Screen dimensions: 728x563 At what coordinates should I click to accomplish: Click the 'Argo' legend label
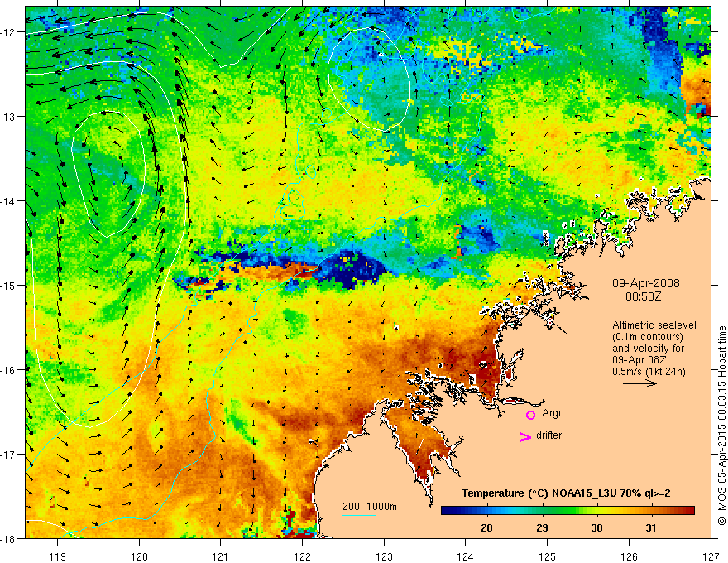(x=553, y=413)
